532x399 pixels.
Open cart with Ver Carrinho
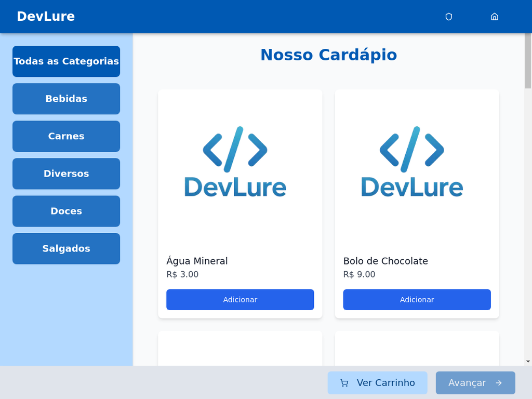[x=377, y=383]
